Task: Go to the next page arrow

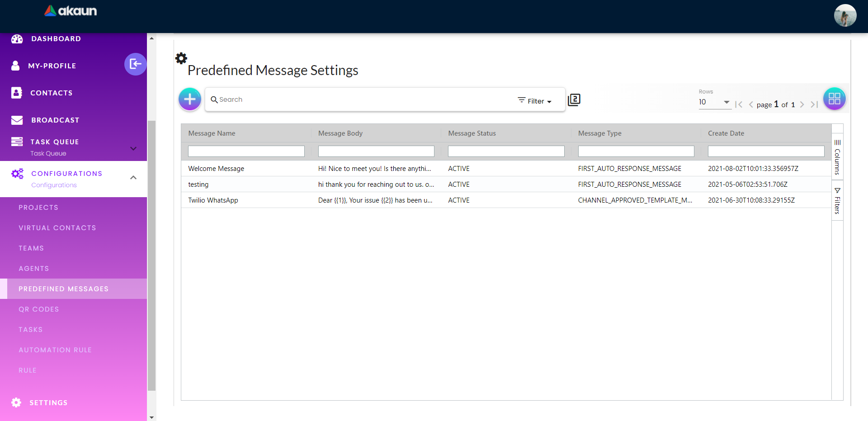Action: tap(802, 104)
